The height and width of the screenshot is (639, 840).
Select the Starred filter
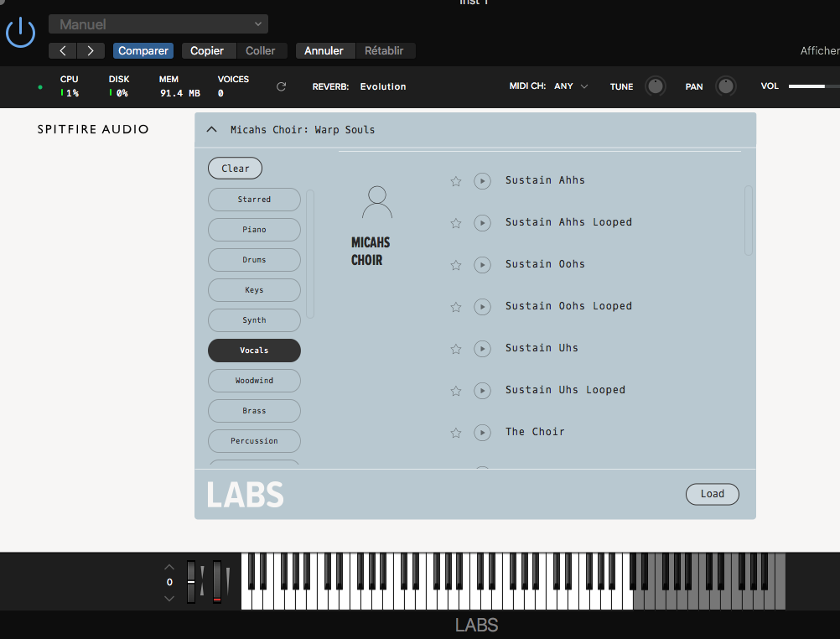click(x=255, y=200)
